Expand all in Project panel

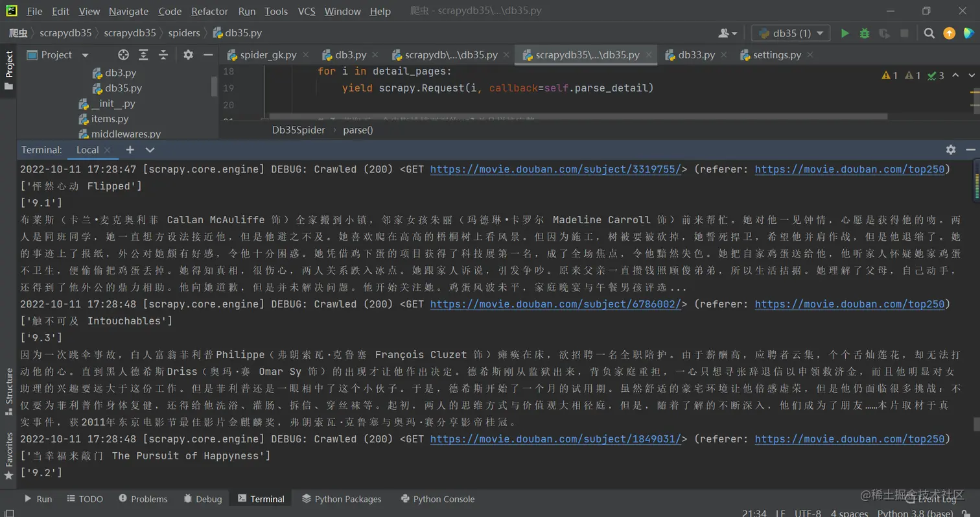143,55
